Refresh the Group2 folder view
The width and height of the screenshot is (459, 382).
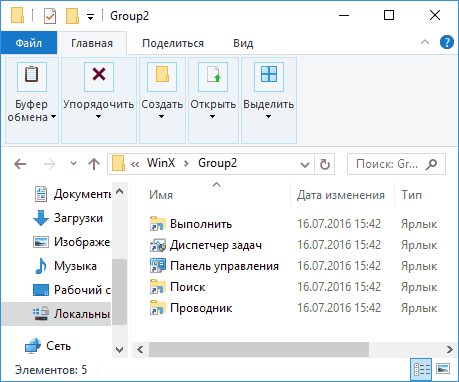[325, 164]
